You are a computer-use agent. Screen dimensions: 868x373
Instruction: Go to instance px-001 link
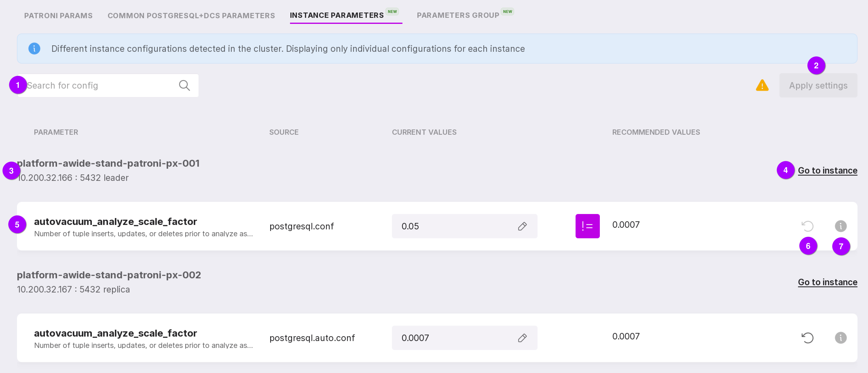click(827, 171)
